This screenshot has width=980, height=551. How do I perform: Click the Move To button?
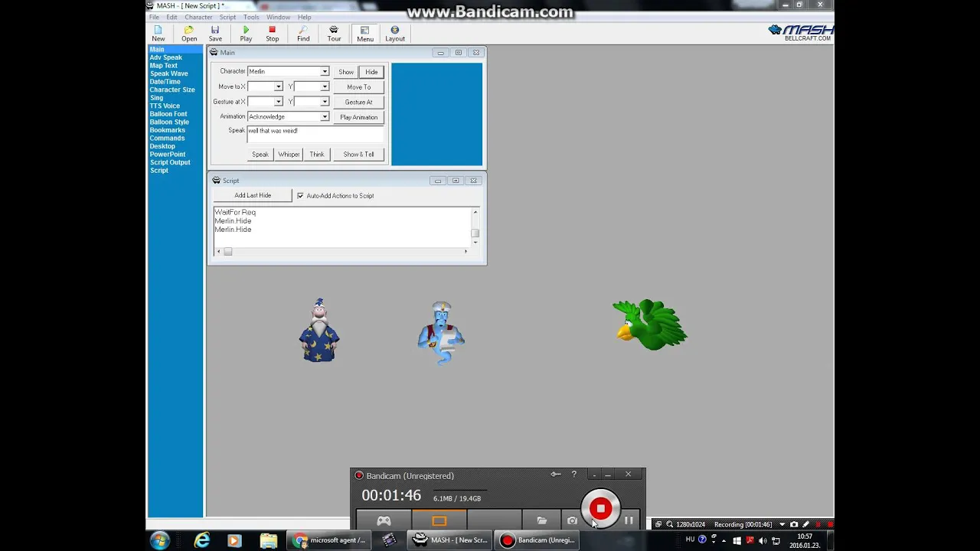(x=358, y=87)
